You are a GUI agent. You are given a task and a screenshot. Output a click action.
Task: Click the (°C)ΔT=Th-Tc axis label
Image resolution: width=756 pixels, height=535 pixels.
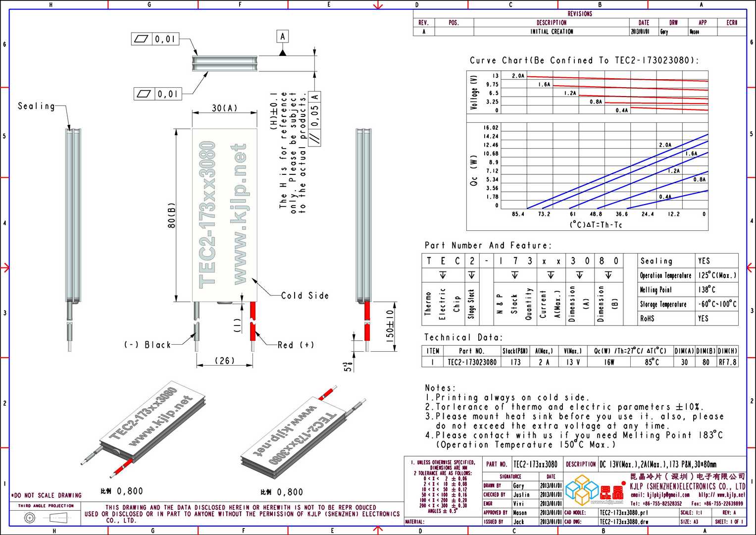(x=596, y=225)
